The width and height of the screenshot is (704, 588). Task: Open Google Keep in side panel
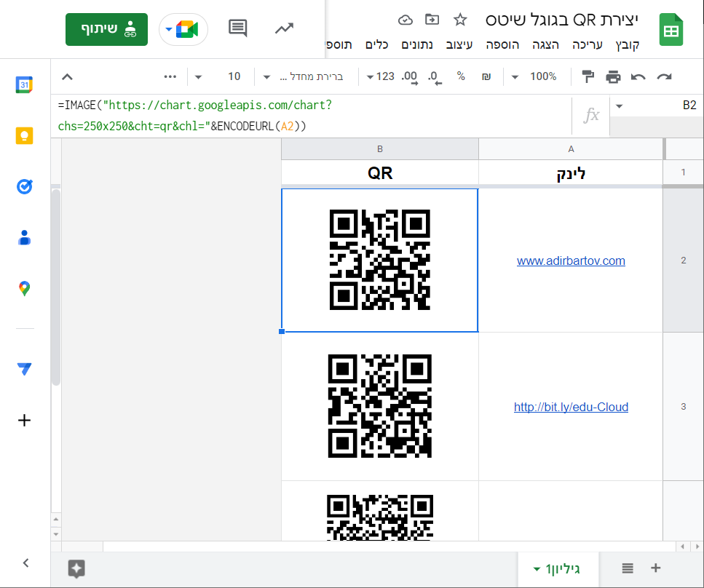pos(24,135)
